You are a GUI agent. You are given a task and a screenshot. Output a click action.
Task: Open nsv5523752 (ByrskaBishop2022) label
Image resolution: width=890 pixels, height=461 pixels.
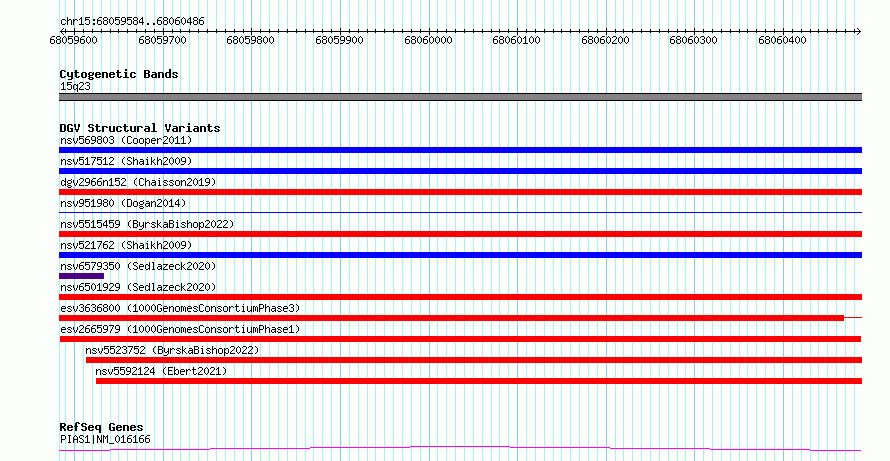[x=172, y=350]
